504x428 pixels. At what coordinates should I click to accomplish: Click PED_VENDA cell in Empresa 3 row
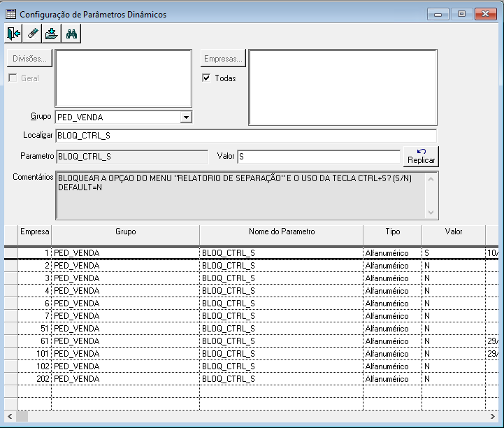125,278
